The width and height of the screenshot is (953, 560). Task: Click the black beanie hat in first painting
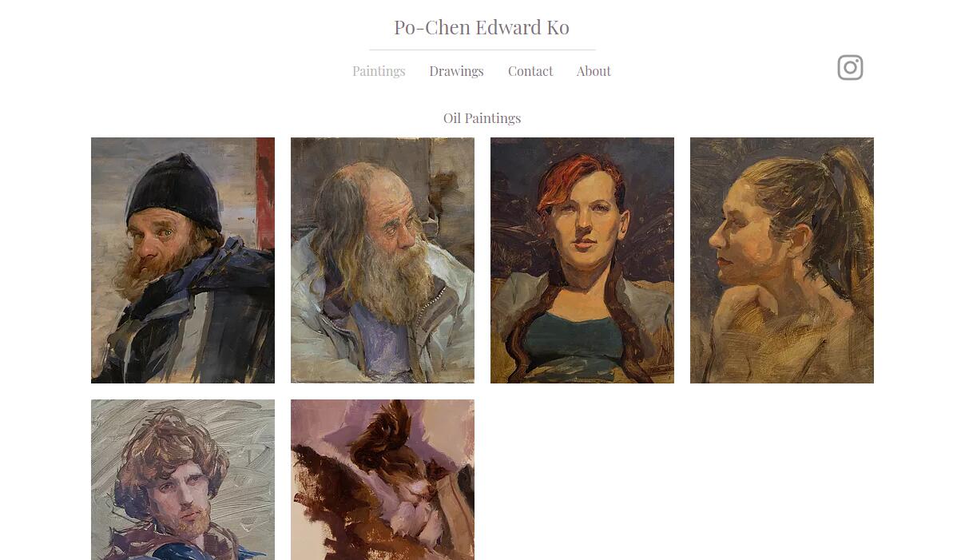tap(174, 191)
